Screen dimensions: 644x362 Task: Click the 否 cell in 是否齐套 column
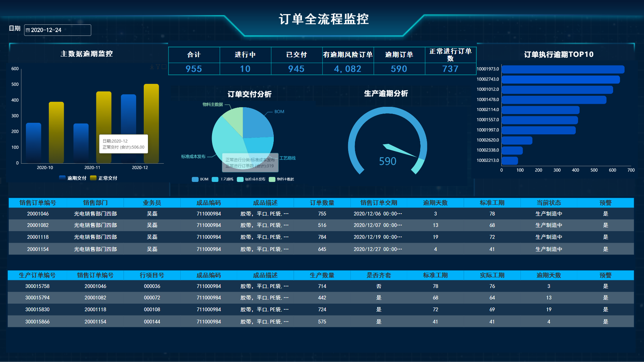click(379, 286)
